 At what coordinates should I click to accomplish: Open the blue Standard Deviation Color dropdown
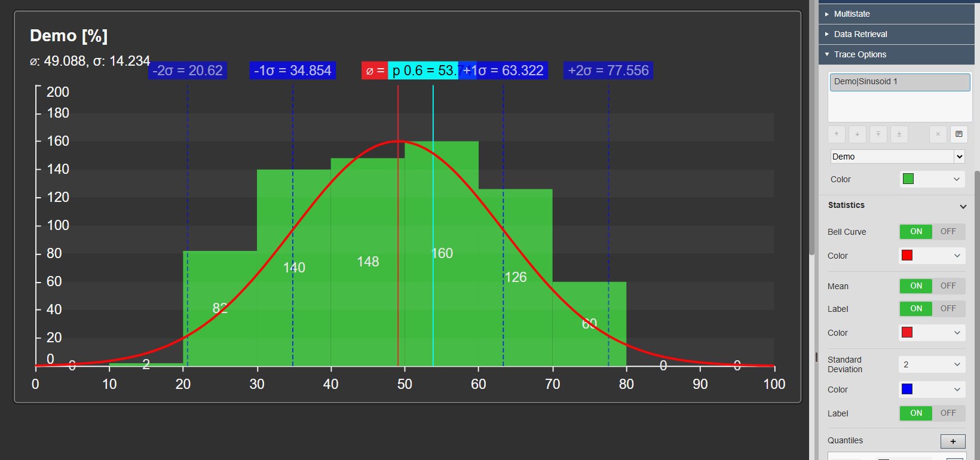pyautogui.click(x=932, y=390)
